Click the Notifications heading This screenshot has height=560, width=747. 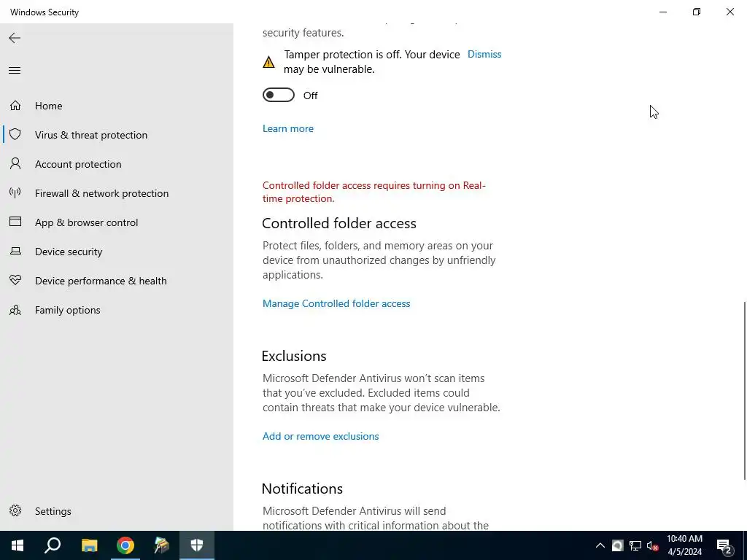click(302, 489)
